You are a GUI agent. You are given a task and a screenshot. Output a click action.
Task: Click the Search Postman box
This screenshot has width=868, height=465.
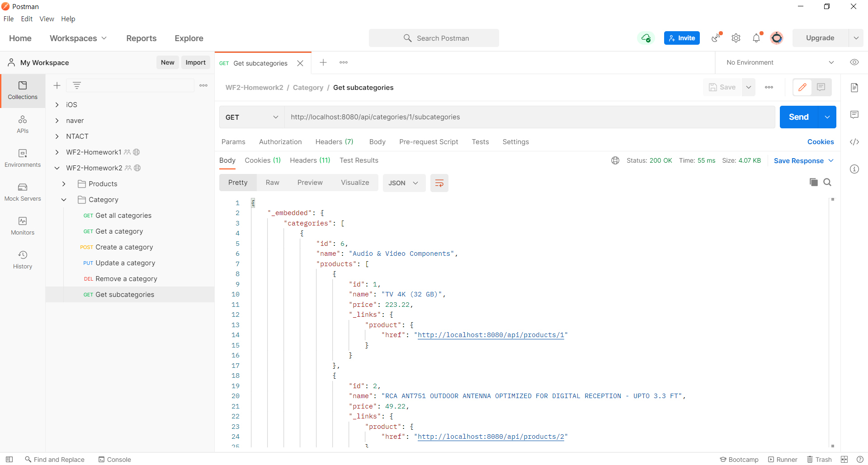click(434, 38)
